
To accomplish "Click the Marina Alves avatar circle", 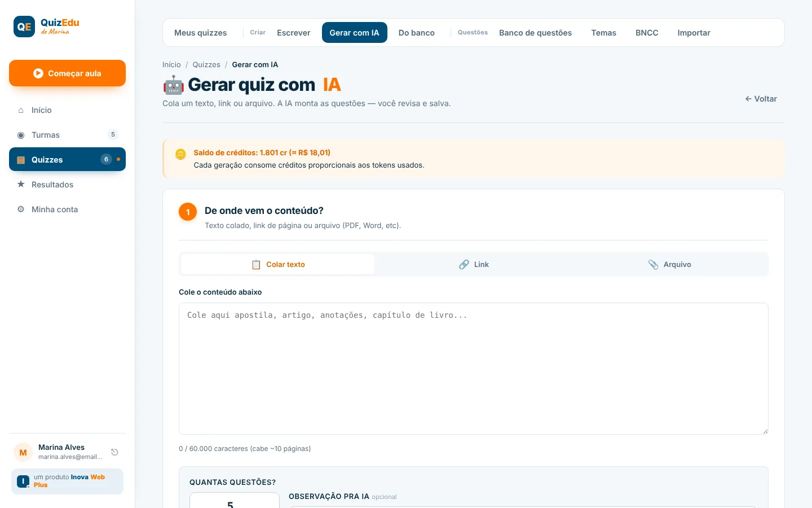I will point(23,452).
